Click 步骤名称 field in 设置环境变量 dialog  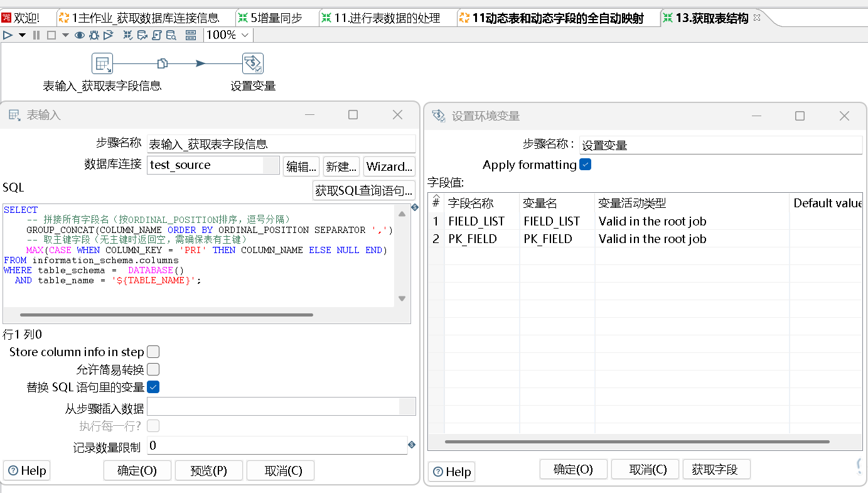point(721,145)
